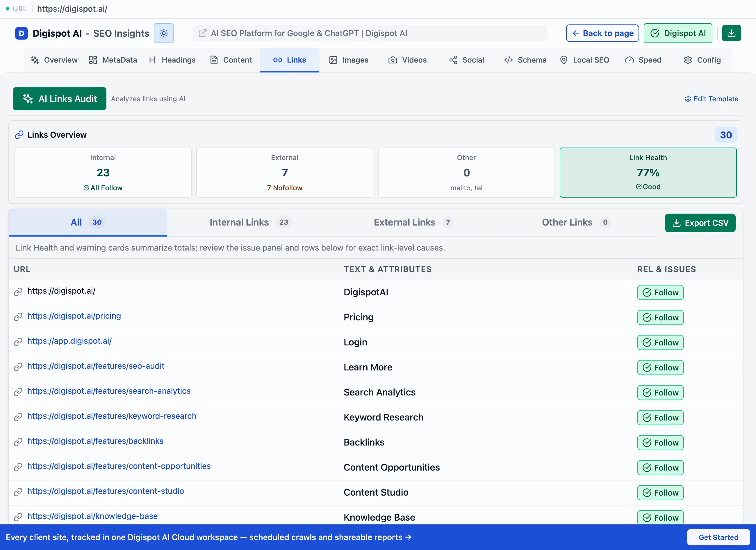
Task: Click the page title field showing AI SEO Platform
Action: coord(369,33)
